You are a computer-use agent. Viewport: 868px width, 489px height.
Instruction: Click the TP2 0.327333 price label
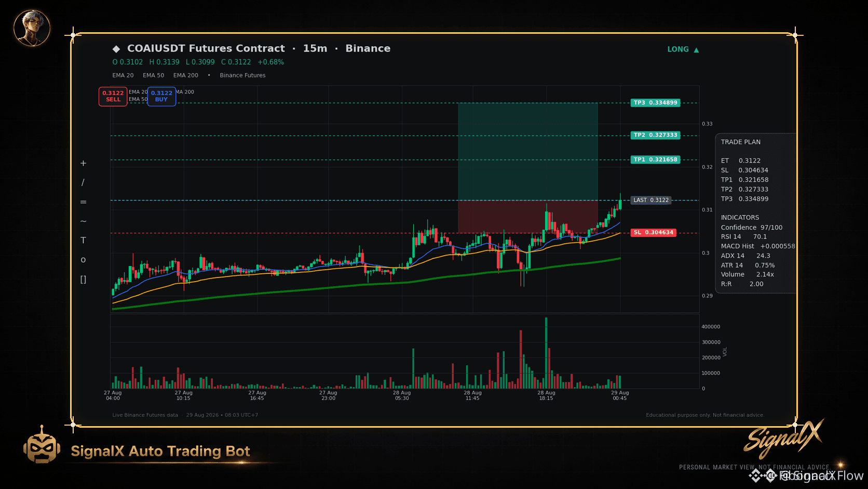point(655,135)
